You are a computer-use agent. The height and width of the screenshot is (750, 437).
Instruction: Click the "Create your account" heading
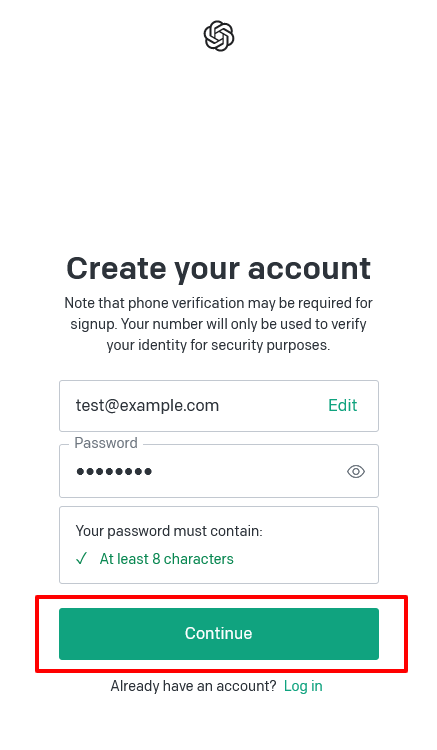pos(218,268)
